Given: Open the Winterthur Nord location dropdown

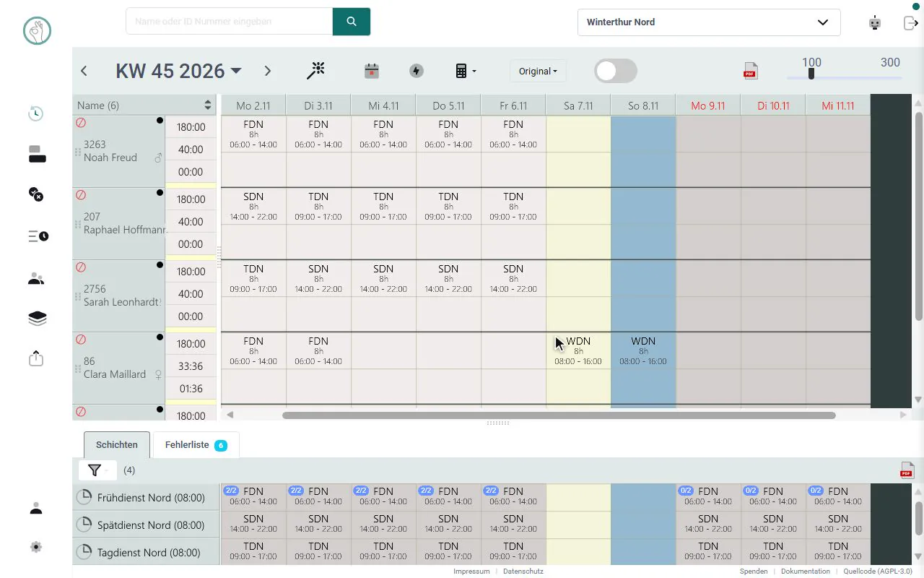Looking at the screenshot, I should coord(709,22).
